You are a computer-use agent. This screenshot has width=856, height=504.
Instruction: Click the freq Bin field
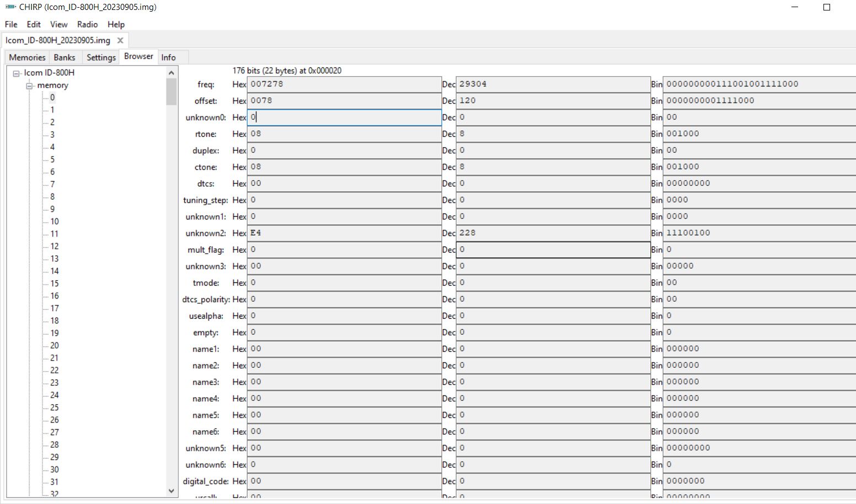pyautogui.click(x=759, y=84)
